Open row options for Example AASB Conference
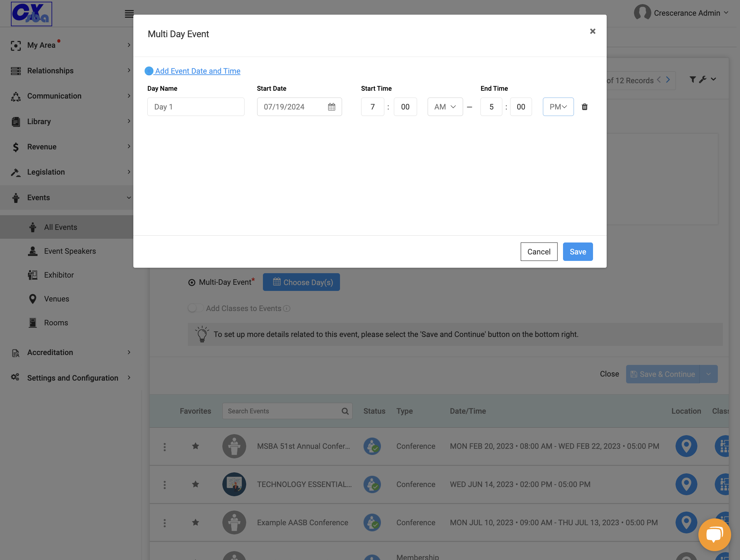Viewport: 740px width, 560px height. tap(165, 523)
